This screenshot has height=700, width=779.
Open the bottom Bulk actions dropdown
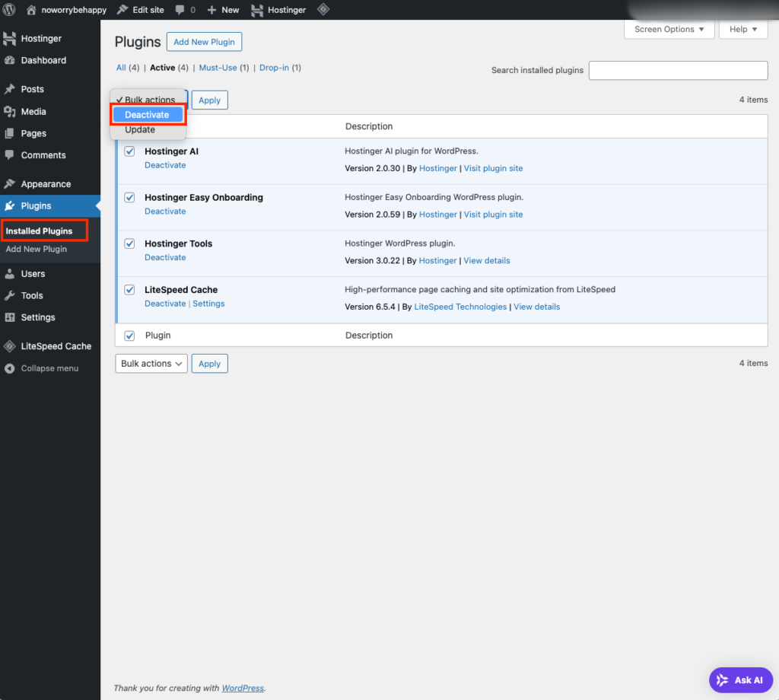(151, 364)
